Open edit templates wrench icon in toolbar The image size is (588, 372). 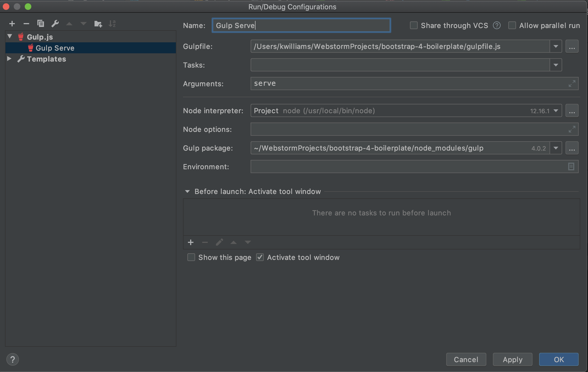(x=55, y=24)
